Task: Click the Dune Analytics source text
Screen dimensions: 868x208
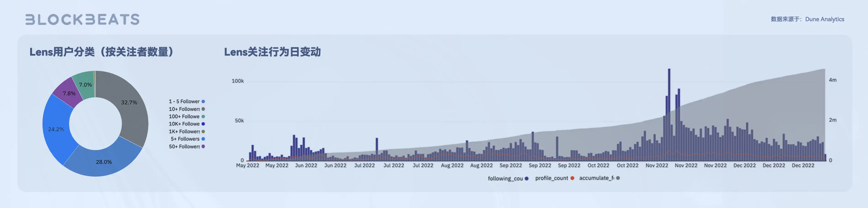Action: (807, 19)
